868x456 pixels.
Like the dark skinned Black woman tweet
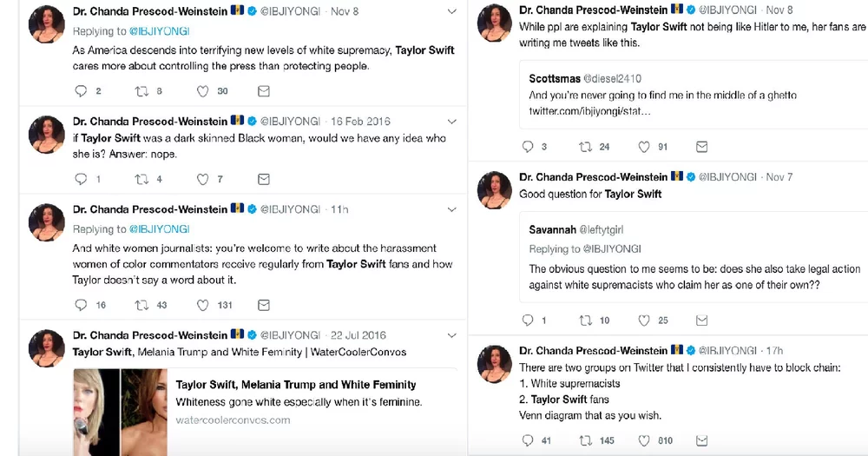click(203, 179)
